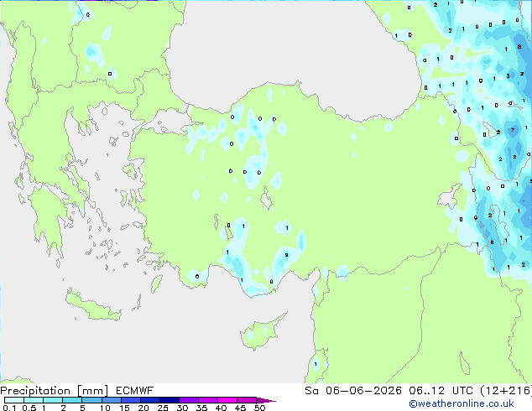This screenshot has width=532, height=411.
Task: Click the 25–30 mm dark navy legend swatch
Action: [170, 400]
